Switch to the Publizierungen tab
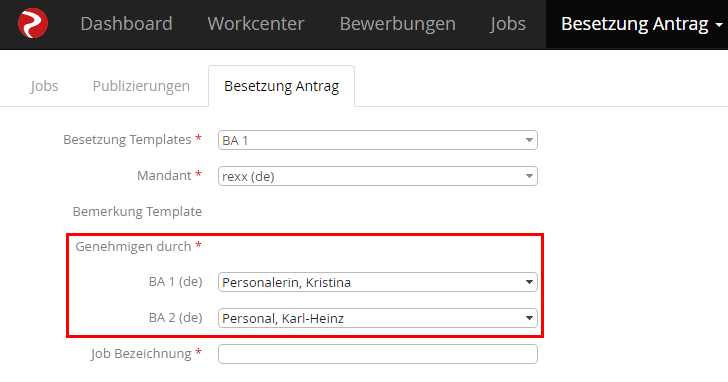 coord(141,86)
